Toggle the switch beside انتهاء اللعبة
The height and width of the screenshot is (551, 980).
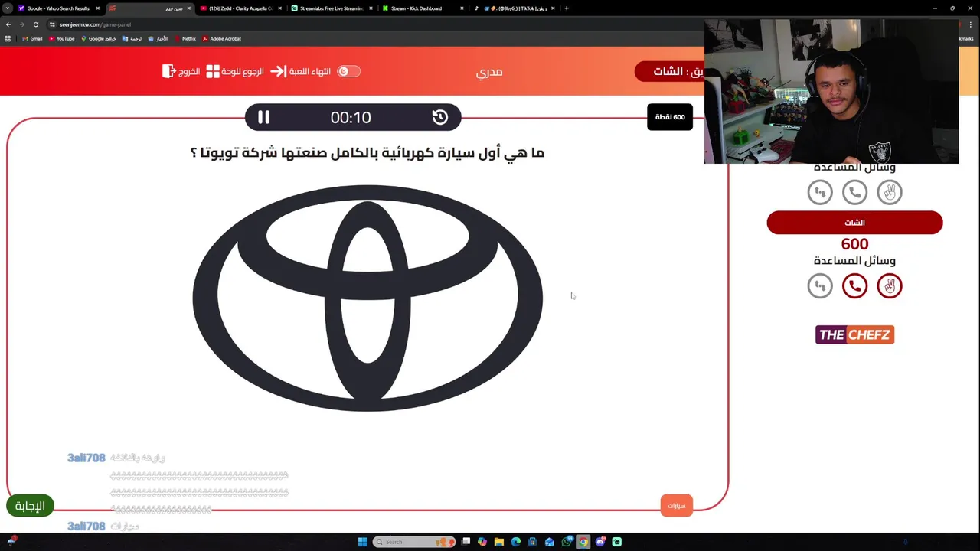[x=348, y=71]
